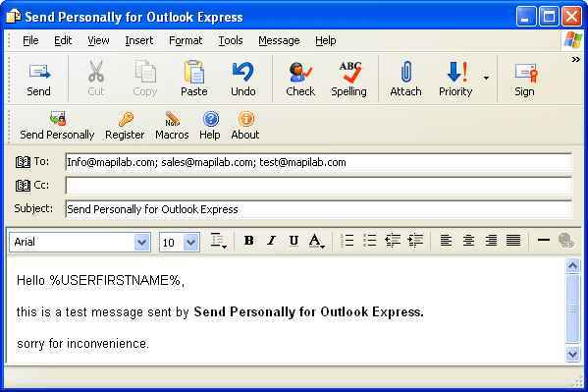Toggle Underline formatting
The height and width of the screenshot is (392, 588).
coord(294,241)
